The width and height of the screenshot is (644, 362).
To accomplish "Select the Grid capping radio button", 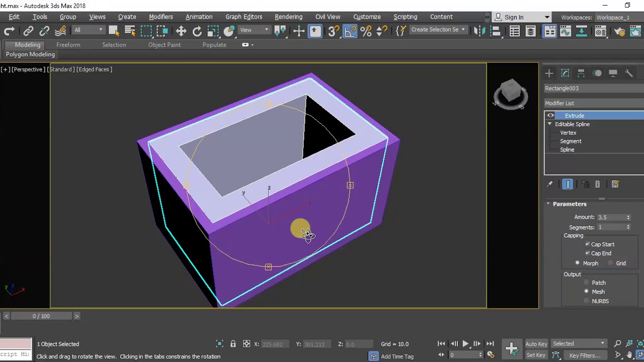I will pyautogui.click(x=610, y=263).
